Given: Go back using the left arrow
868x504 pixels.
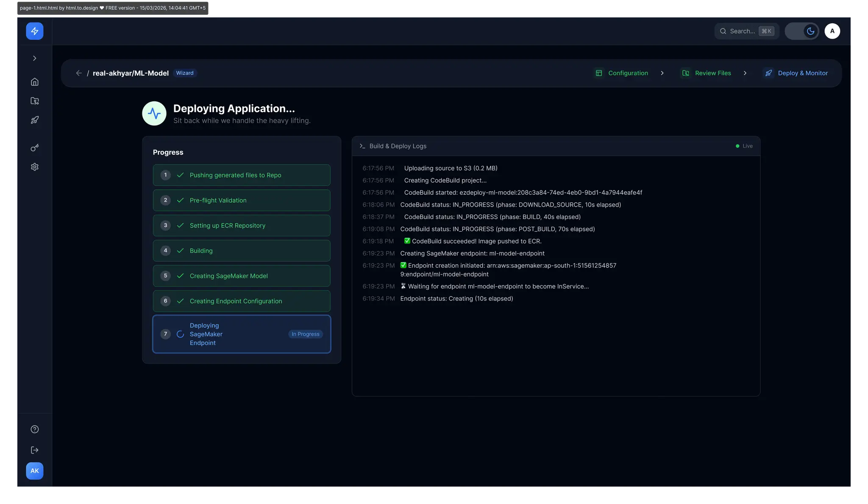Looking at the screenshot, I should (x=79, y=73).
